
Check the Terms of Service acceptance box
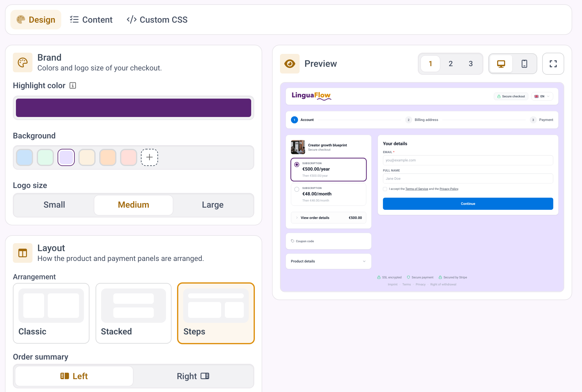pyautogui.click(x=385, y=189)
